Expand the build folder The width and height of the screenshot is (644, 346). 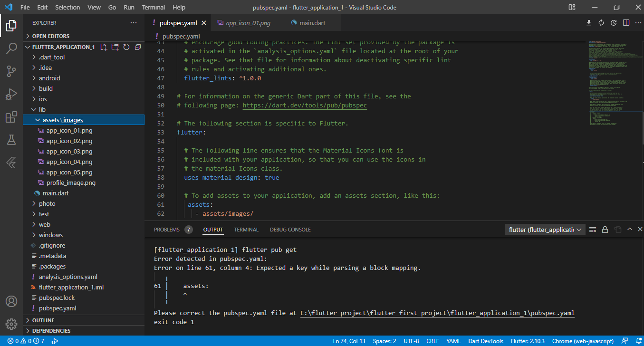(84, 88)
